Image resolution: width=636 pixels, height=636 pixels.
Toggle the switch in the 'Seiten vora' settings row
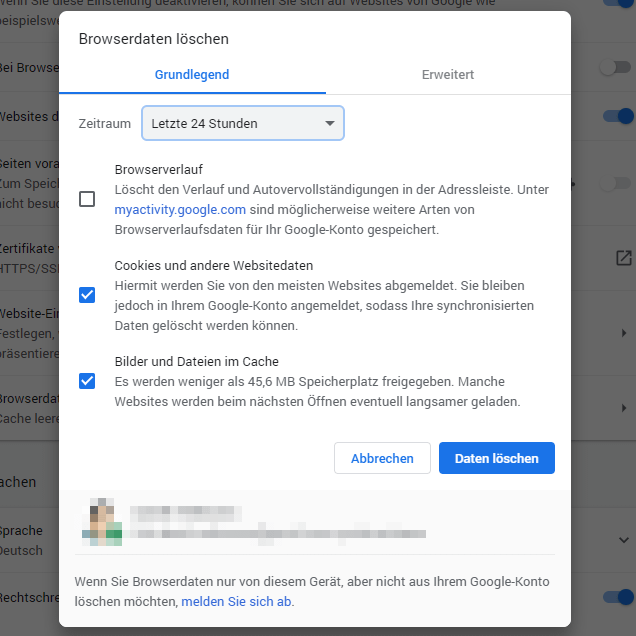coord(615,184)
